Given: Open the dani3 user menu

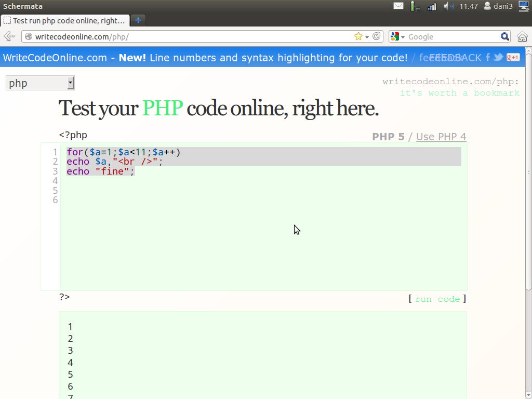Looking at the screenshot, I should coord(500,6).
